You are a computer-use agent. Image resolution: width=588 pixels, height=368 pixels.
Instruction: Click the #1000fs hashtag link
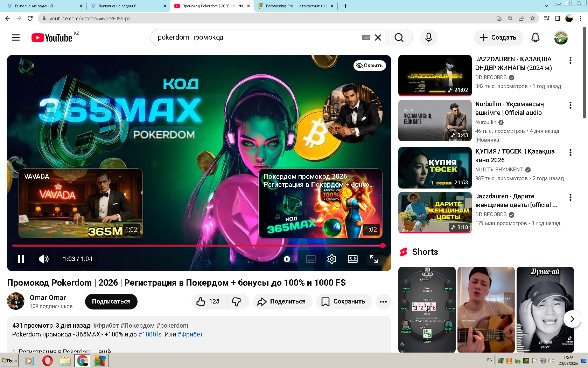pyautogui.click(x=150, y=334)
